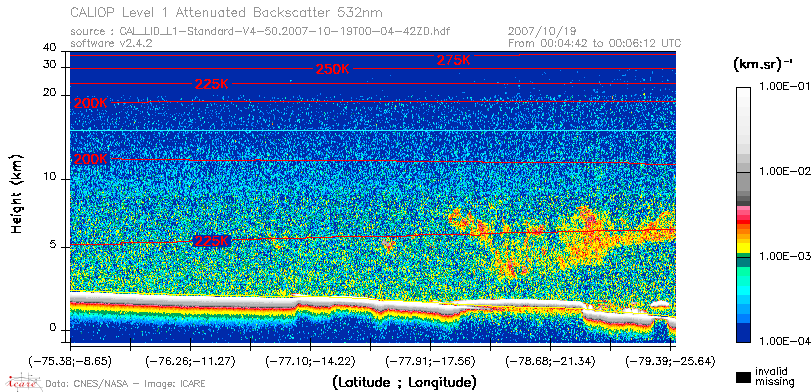
Task: Click the "(-78.68;-21.34)" coordinate label
Action: pyautogui.click(x=551, y=361)
